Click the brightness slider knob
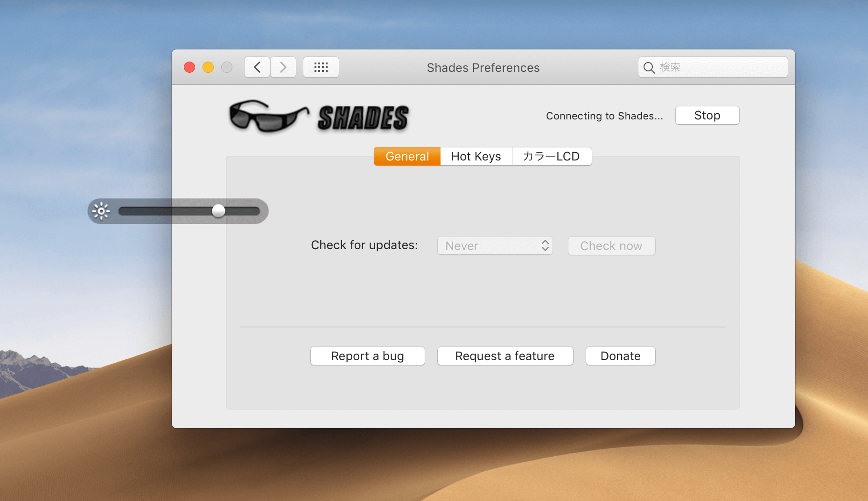Image resolution: width=868 pixels, height=501 pixels. point(218,211)
